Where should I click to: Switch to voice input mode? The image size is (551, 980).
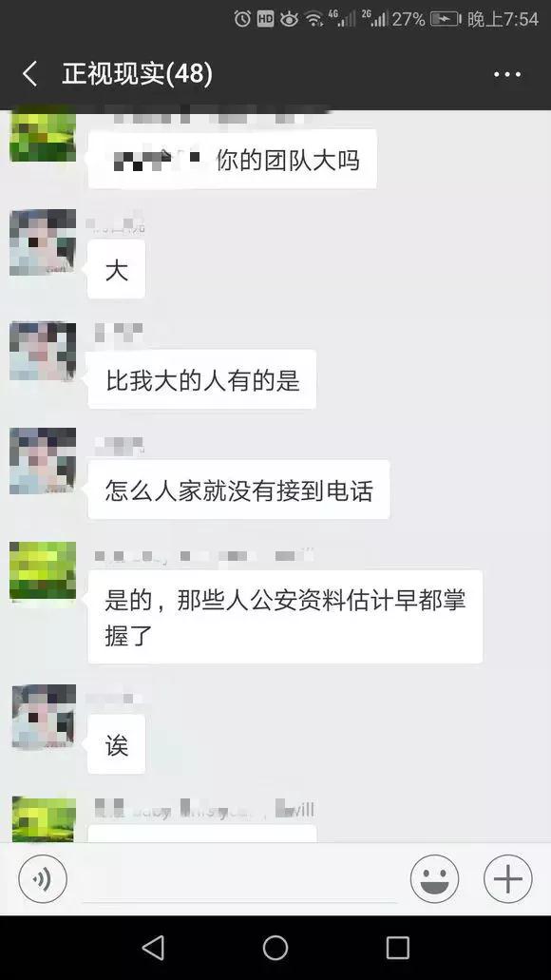(43, 878)
